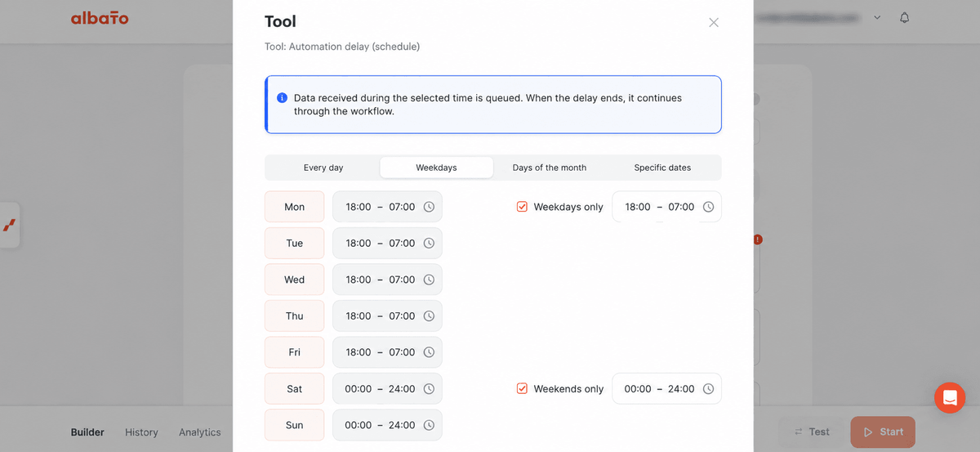Click the 'Tool' dialog heading
Viewport: 980px width, 452px height.
pyautogui.click(x=280, y=22)
